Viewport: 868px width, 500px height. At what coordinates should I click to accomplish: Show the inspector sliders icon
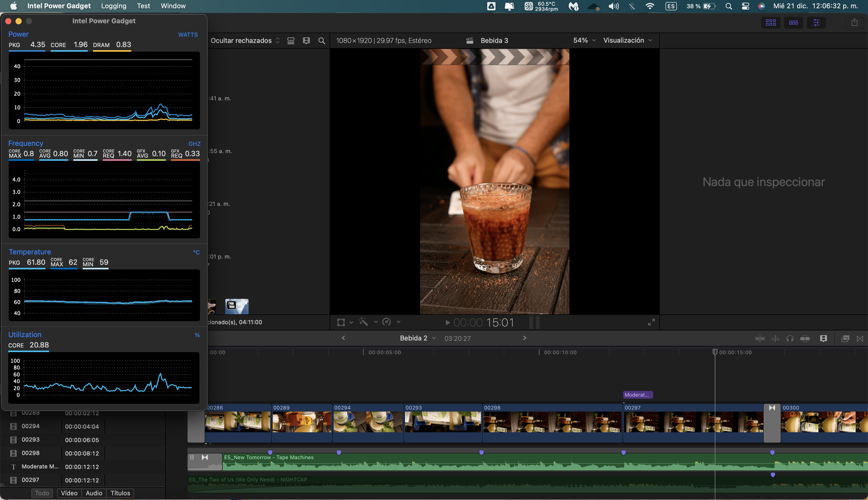816,23
